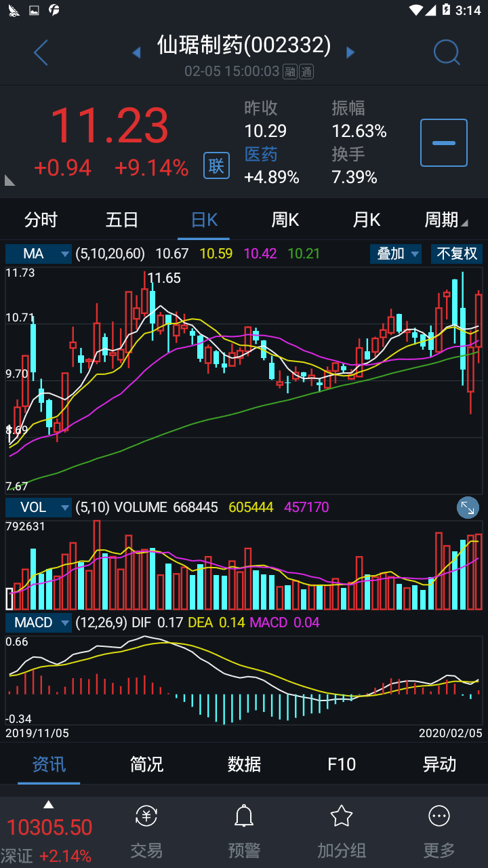Open the 简况 profile tab
The height and width of the screenshot is (868, 488).
click(146, 764)
